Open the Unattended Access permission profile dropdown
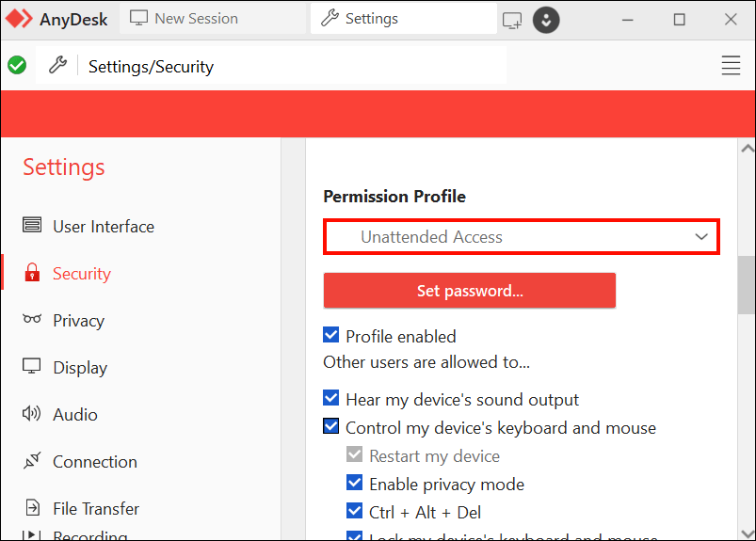 tap(522, 237)
